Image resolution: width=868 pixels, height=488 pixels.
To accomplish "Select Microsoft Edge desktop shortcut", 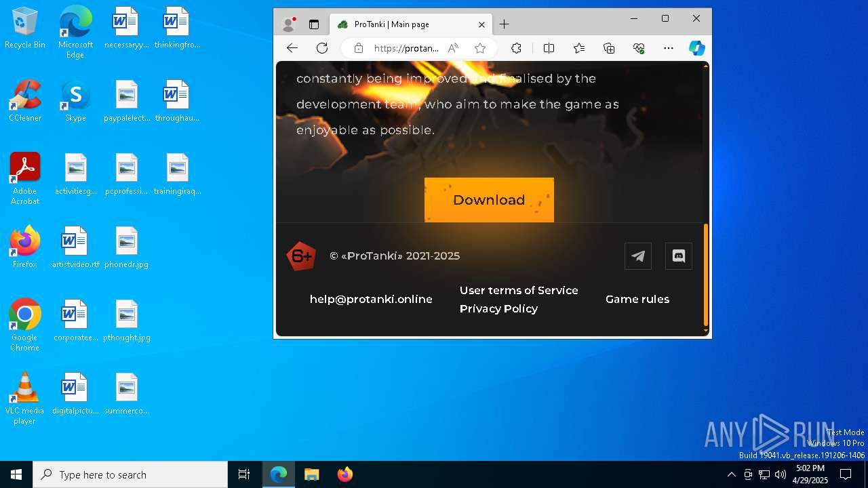I will point(75,33).
